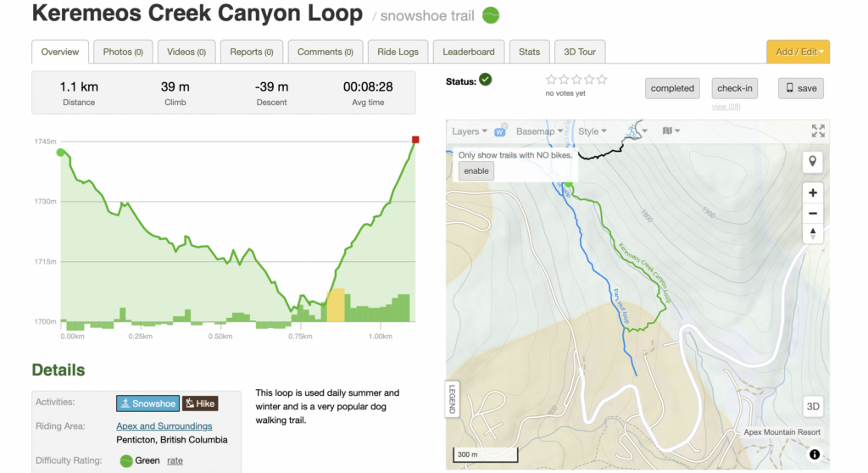Image resolution: width=868 pixels, height=473 pixels.
Task: Open the Basemap dropdown
Action: [x=539, y=131]
